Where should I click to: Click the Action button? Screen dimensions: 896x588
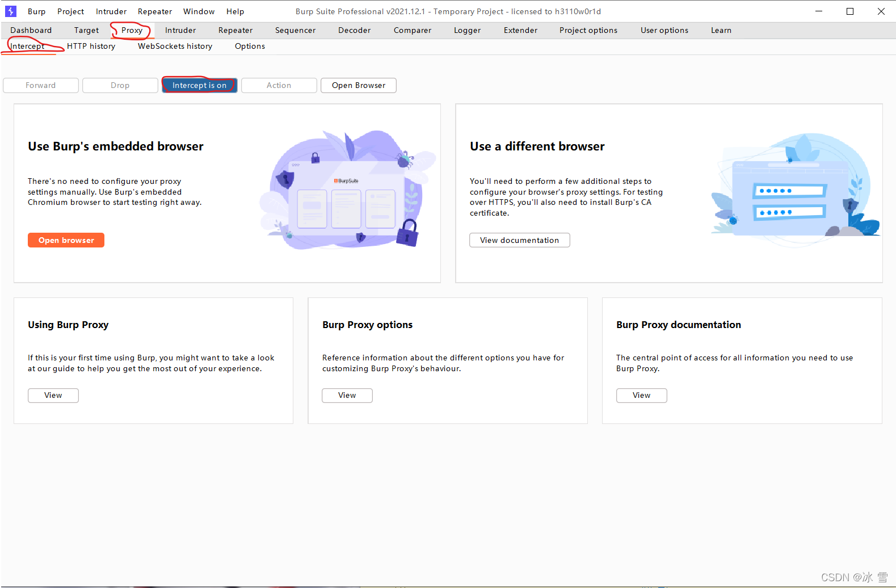click(279, 85)
